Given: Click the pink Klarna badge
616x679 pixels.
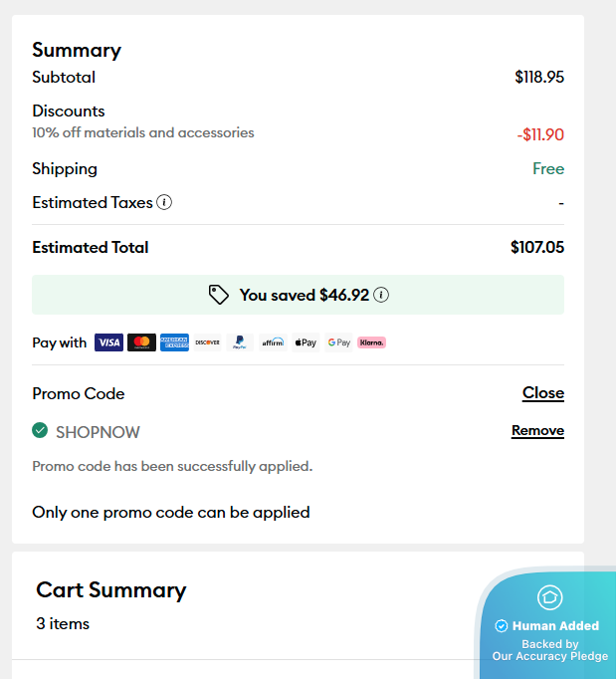Looking at the screenshot, I should (371, 342).
